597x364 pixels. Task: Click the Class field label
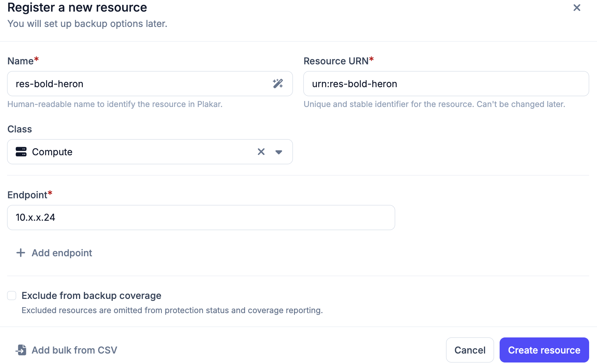(19, 129)
